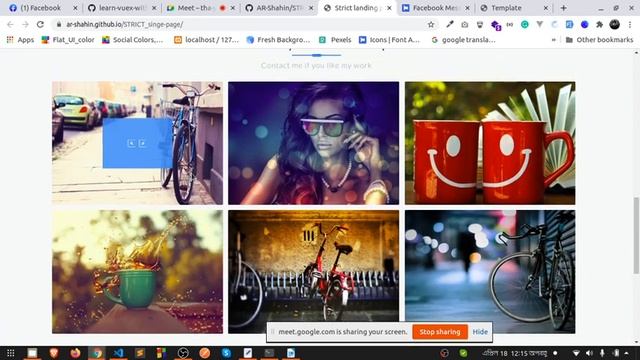The width and height of the screenshot is (640, 360).
Task: Open the document editor taskbar icon
Action: (291, 353)
